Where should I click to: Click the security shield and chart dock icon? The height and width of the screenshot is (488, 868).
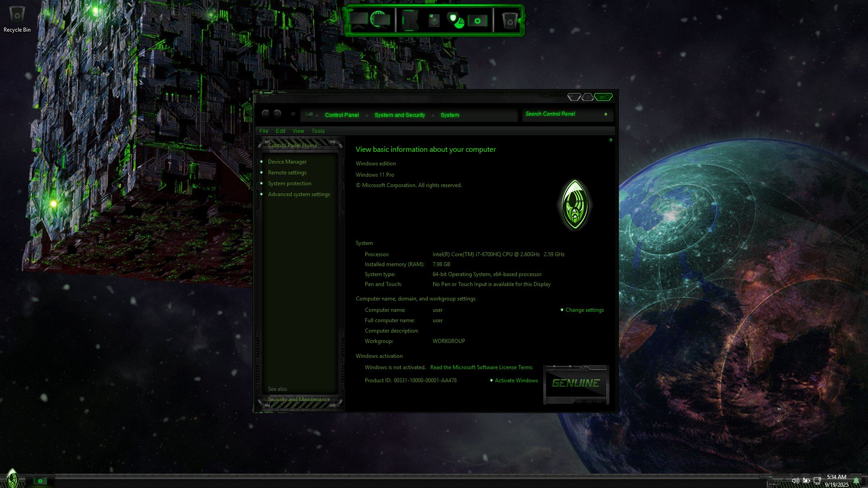(x=456, y=20)
